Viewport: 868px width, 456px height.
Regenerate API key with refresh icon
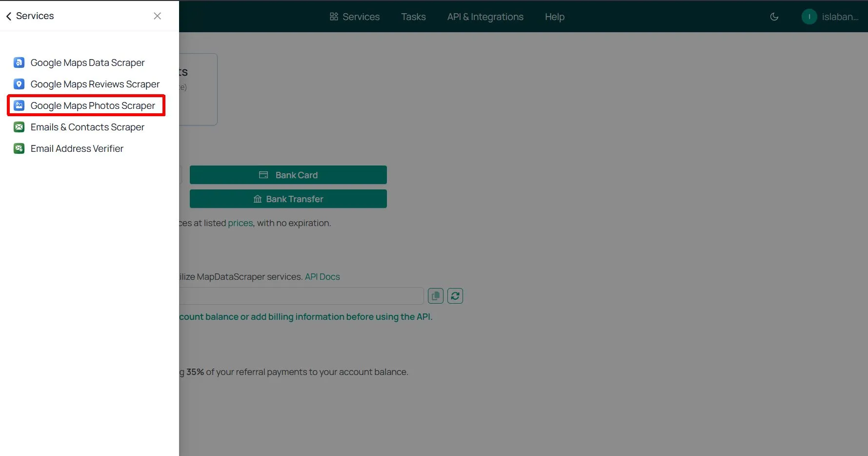coord(455,296)
